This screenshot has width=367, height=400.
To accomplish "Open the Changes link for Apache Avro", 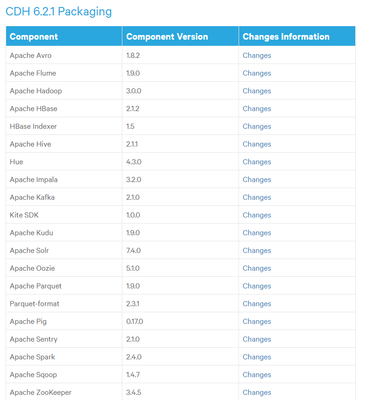I will pos(257,55).
